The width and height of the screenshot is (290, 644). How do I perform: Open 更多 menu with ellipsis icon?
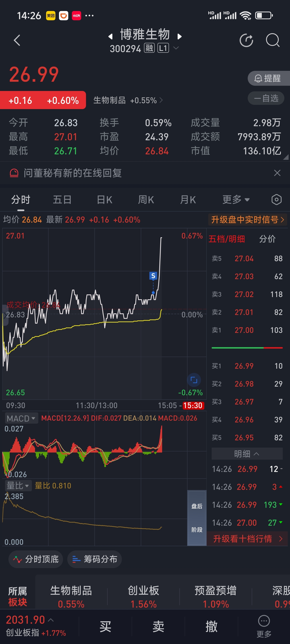point(264,626)
